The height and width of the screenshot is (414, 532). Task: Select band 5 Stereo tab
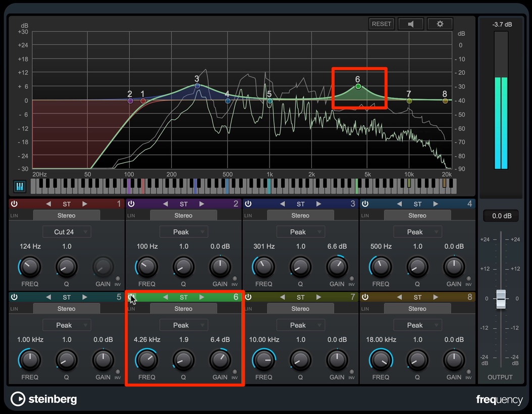point(67,309)
